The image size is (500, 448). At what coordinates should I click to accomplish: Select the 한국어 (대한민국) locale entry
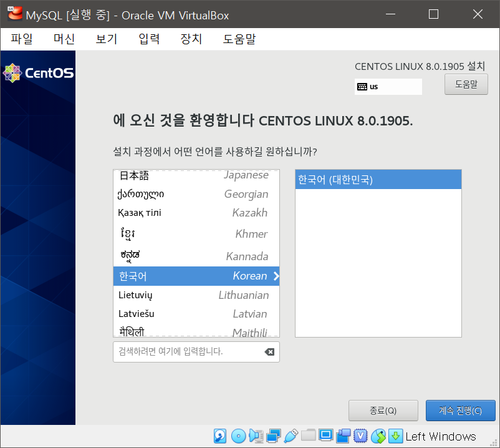coord(378,179)
